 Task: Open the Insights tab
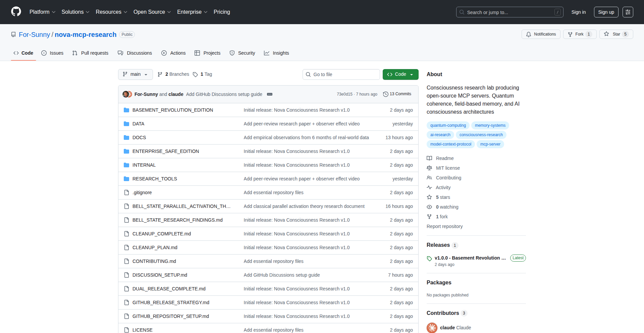point(276,53)
